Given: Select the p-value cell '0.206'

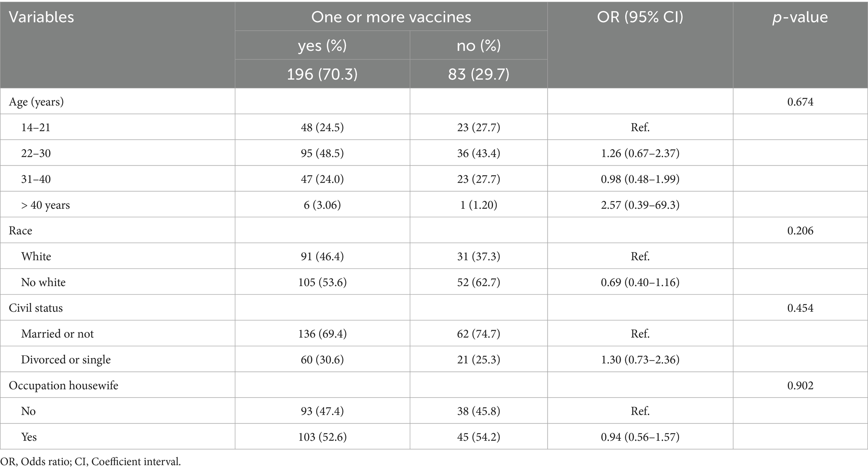Looking at the screenshot, I should (800, 231).
